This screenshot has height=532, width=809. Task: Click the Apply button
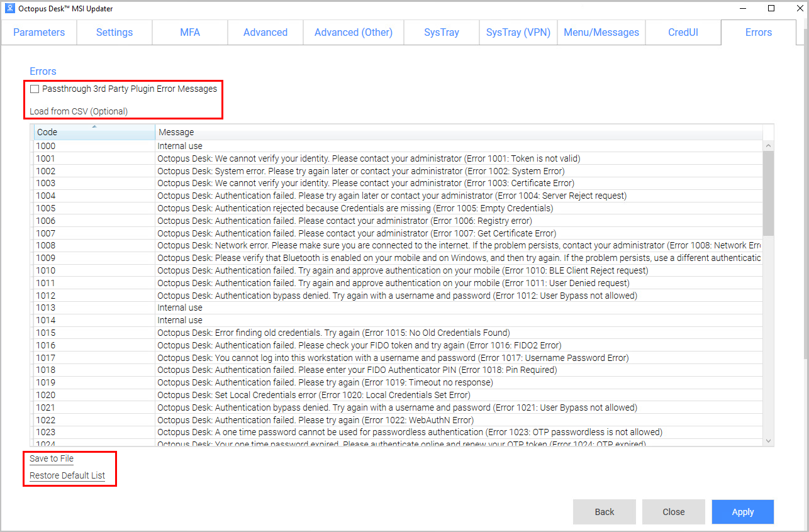coord(743,512)
